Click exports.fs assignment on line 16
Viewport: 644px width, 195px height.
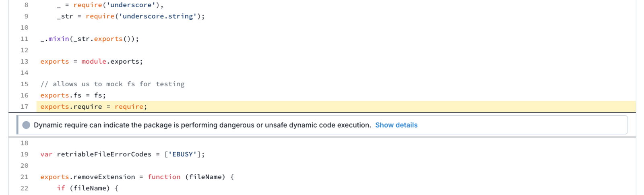pos(73,95)
